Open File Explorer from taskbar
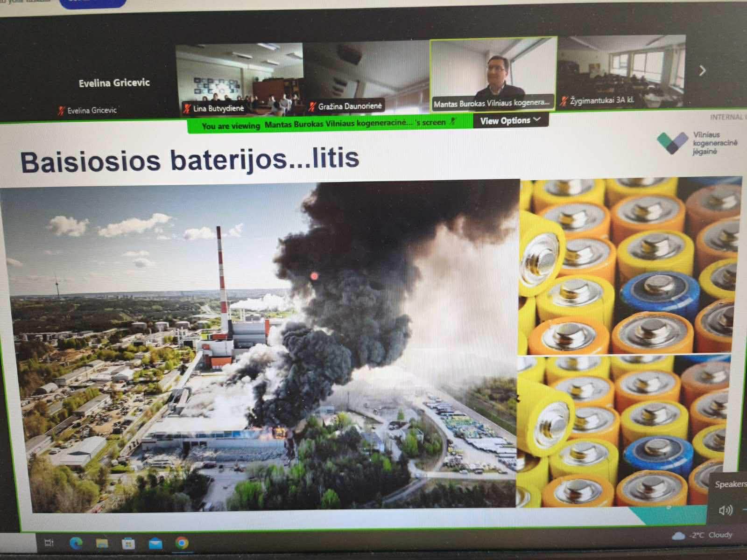 click(x=102, y=543)
